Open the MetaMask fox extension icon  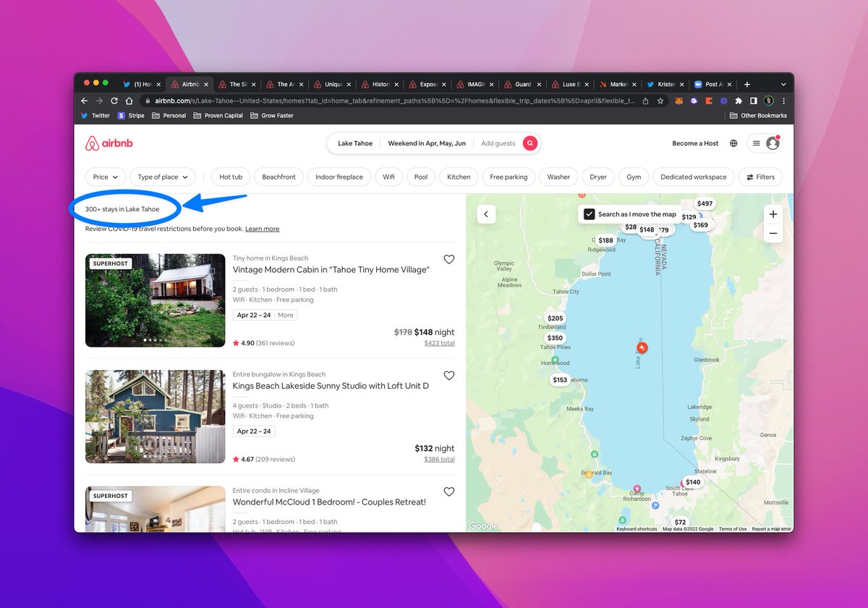click(678, 101)
